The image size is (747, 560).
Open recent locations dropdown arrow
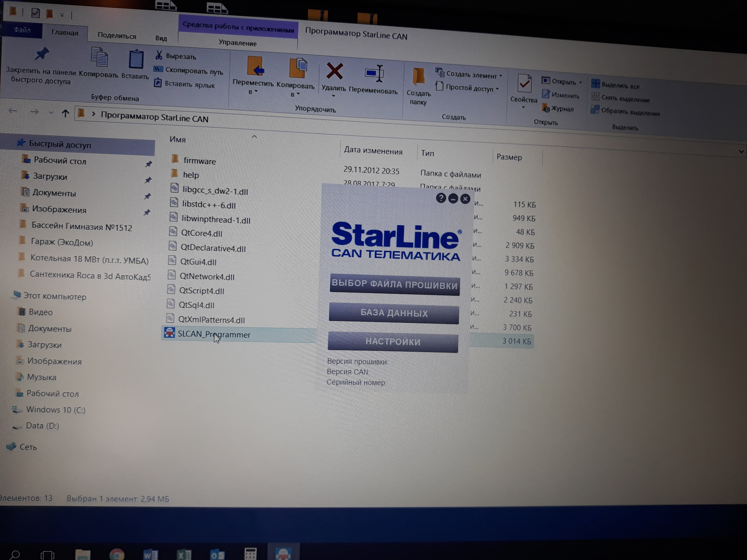(x=51, y=113)
